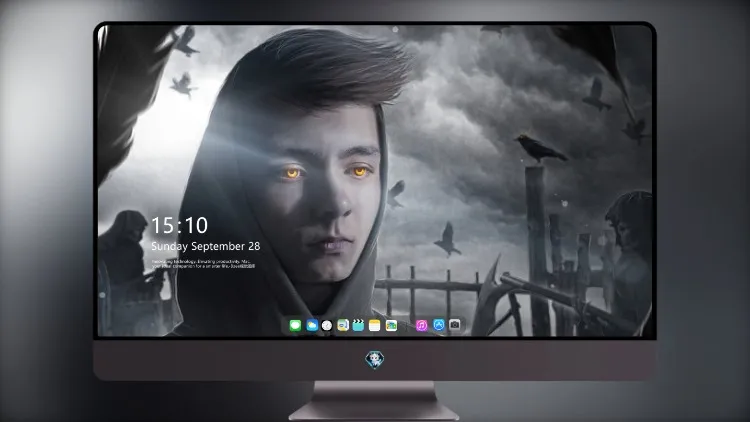Click the small tagline under the date

[204, 264]
